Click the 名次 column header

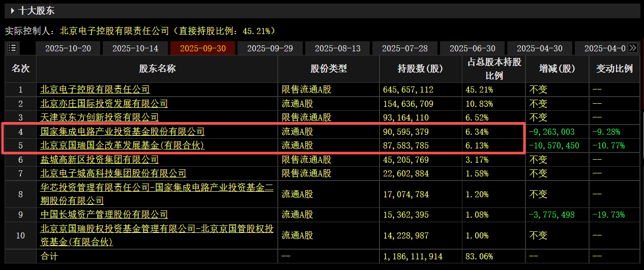coord(21,69)
